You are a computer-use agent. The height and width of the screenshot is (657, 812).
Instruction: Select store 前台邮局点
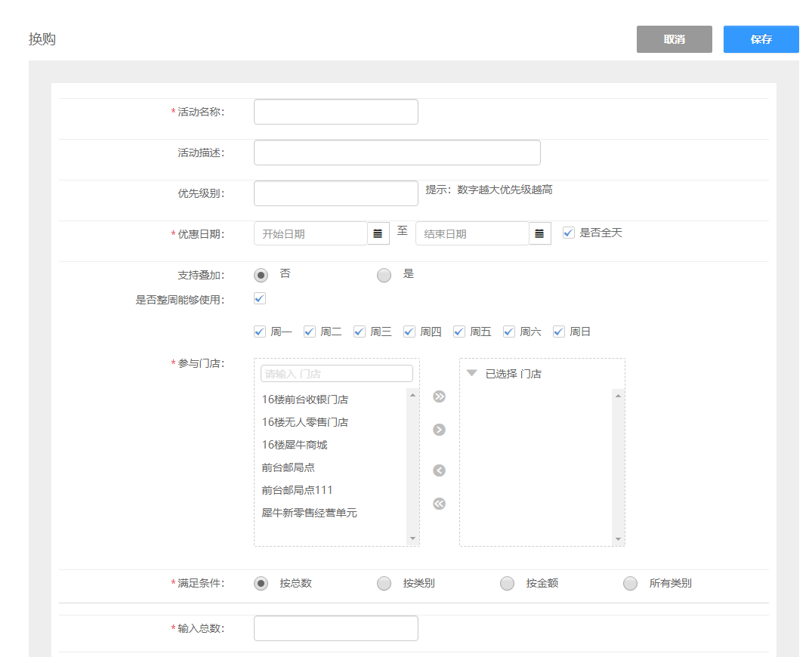pos(289,467)
